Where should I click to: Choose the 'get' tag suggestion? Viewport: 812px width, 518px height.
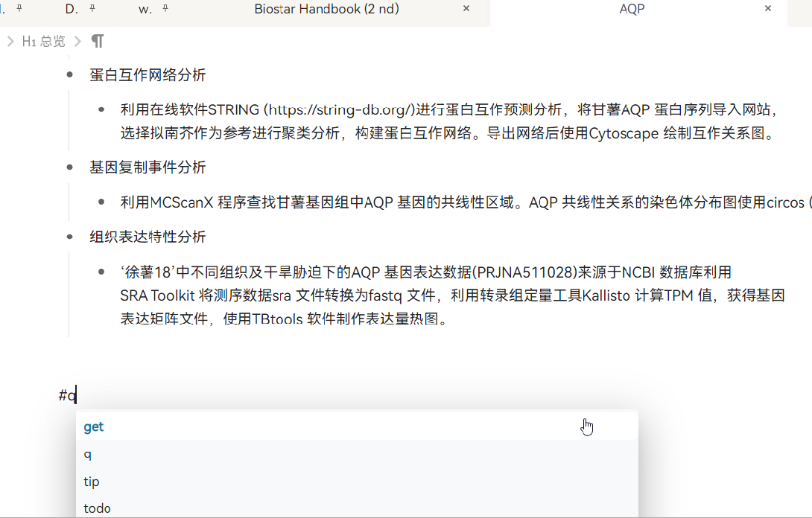[x=357, y=427]
